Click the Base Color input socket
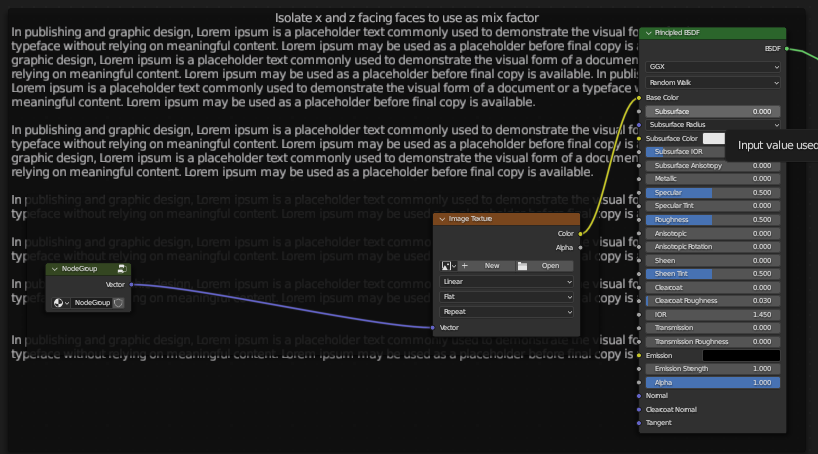 pos(639,98)
